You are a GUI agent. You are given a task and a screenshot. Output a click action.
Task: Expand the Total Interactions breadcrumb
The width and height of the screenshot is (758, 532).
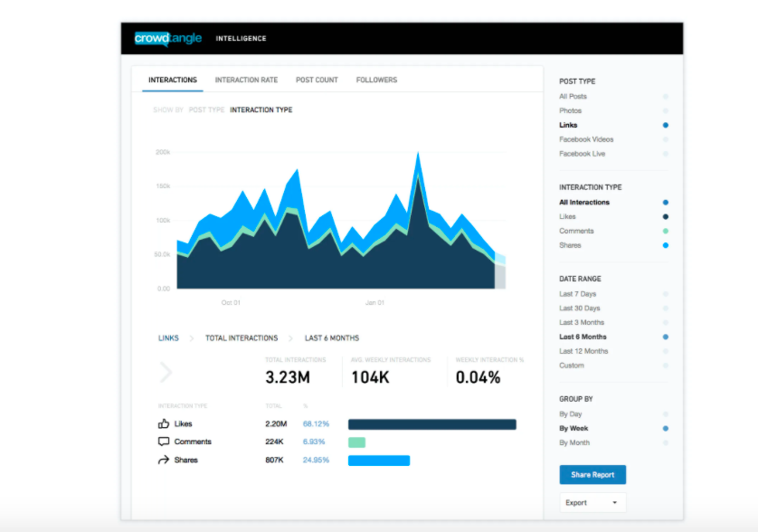(x=242, y=338)
